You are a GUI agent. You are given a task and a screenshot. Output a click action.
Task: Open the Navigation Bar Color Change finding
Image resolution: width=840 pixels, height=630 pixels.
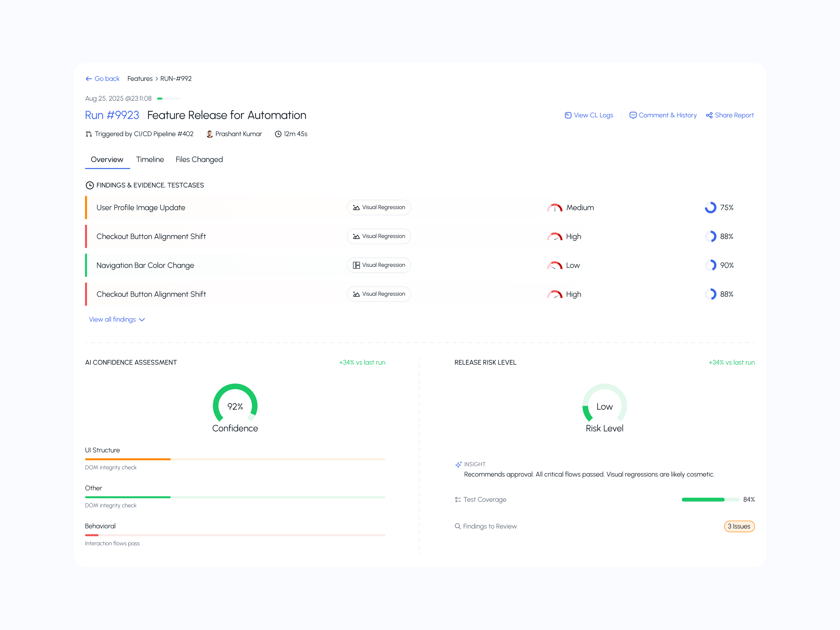click(x=145, y=265)
